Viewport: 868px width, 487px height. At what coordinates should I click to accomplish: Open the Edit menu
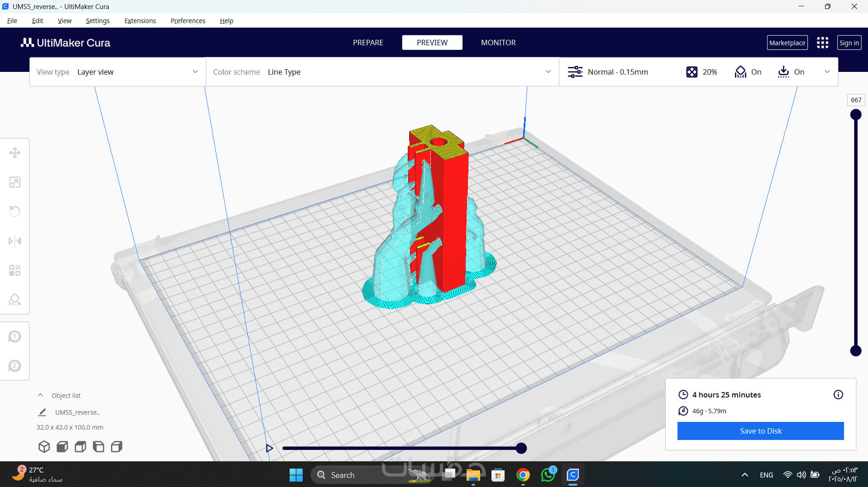pyautogui.click(x=38, y=21)
